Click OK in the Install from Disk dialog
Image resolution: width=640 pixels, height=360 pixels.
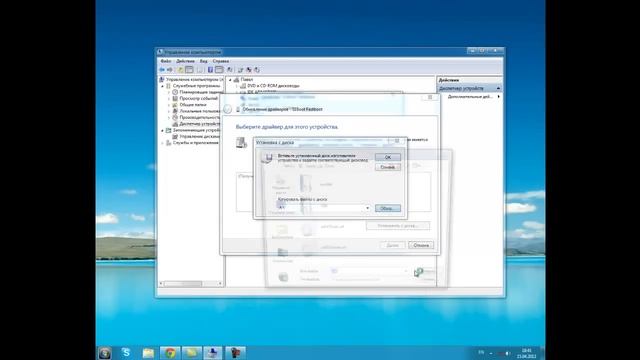click(x=387, y=157)
